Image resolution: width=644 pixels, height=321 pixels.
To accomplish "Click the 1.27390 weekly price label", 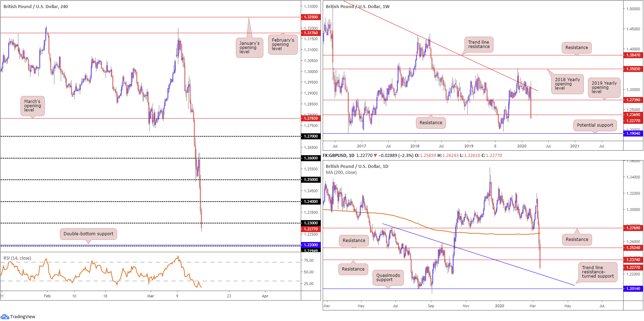I will (x=633, y=100).
